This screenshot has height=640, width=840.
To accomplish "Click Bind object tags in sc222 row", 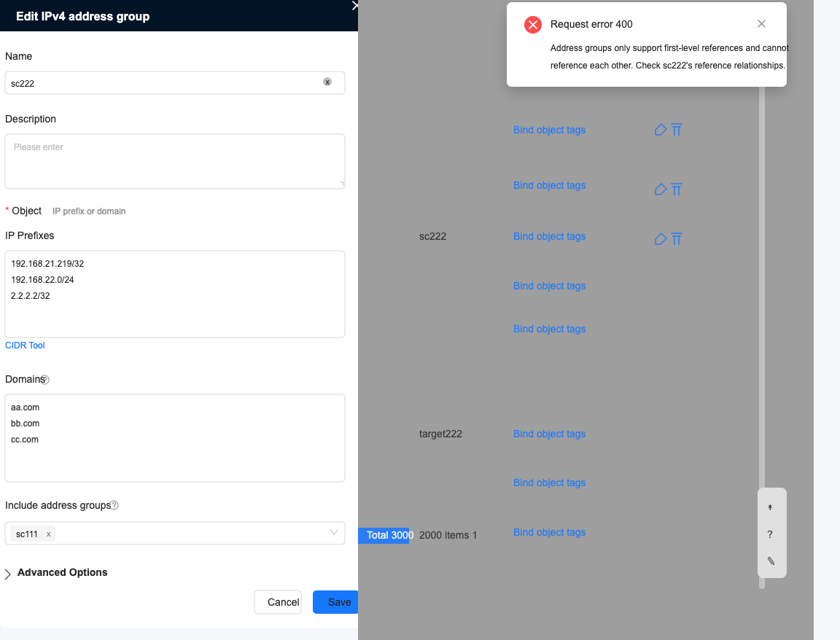I will (549, 236).
